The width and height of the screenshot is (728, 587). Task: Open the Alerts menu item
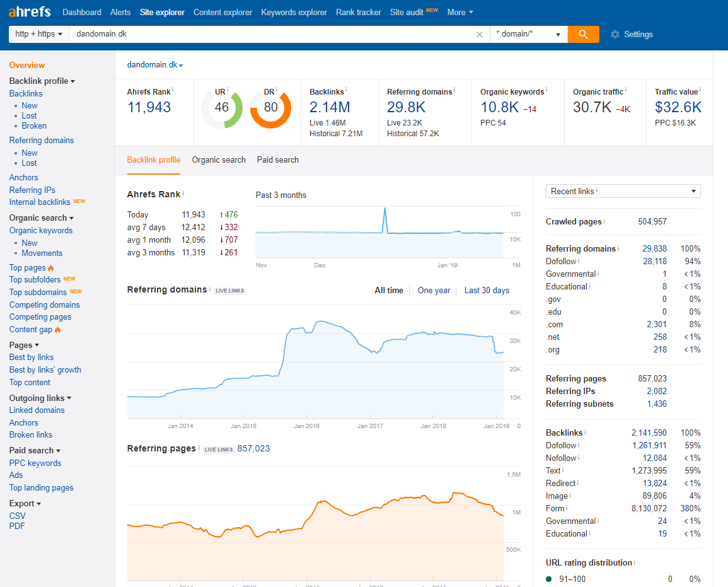[x=120, y=13]
